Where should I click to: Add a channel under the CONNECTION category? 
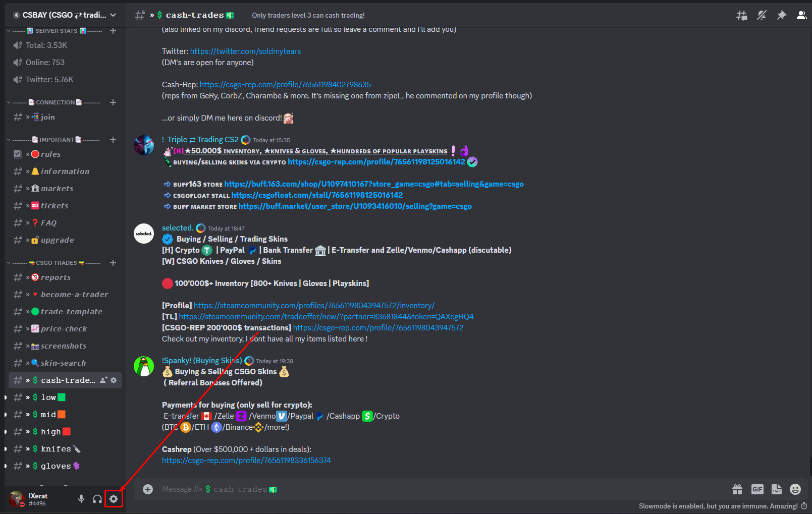point(113,102)
